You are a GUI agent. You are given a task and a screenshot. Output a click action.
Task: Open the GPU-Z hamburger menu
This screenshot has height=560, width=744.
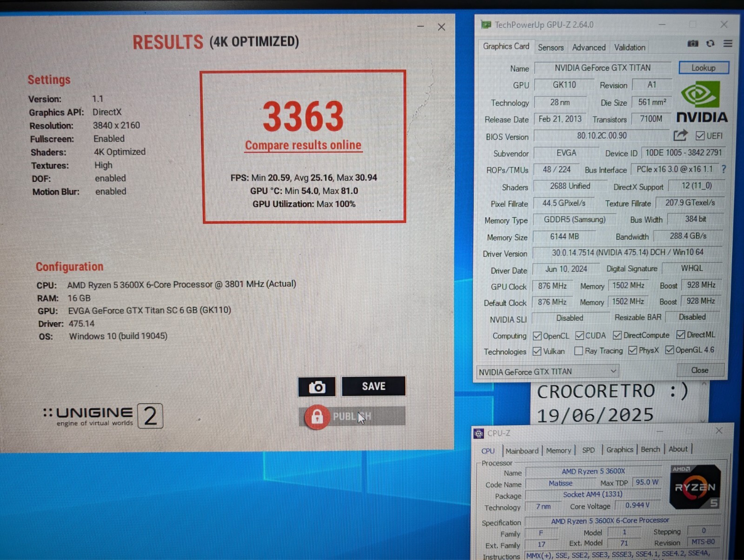[728, 43]
